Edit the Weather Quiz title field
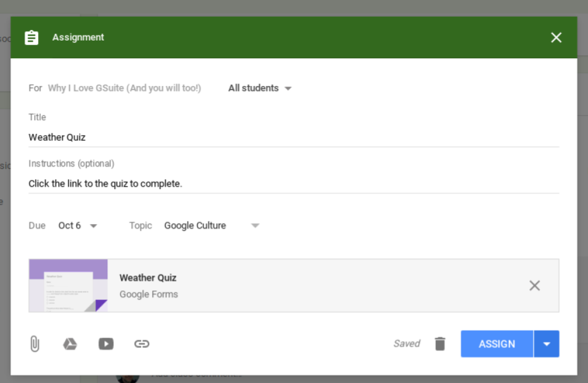The height and width of the screenshot is (383, 588). [294, 137]
